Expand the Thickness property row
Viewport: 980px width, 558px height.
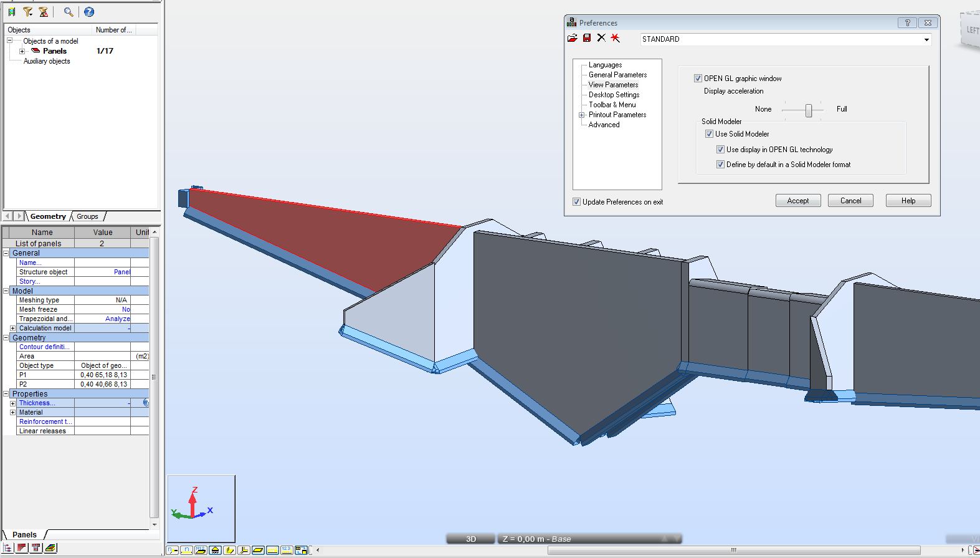click(x=12, y=403)
